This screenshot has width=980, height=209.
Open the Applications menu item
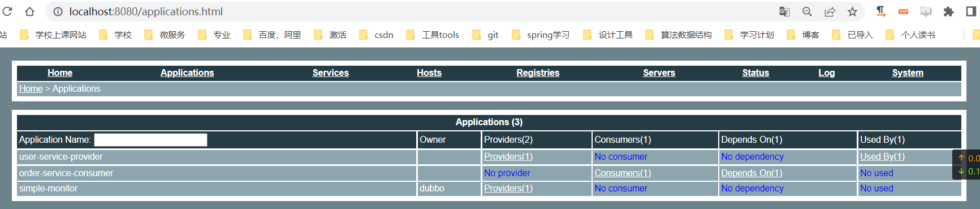click(187, 72)
